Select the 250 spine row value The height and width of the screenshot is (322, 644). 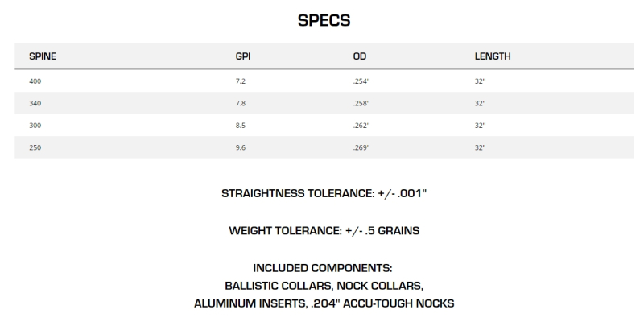coord(35,149)
